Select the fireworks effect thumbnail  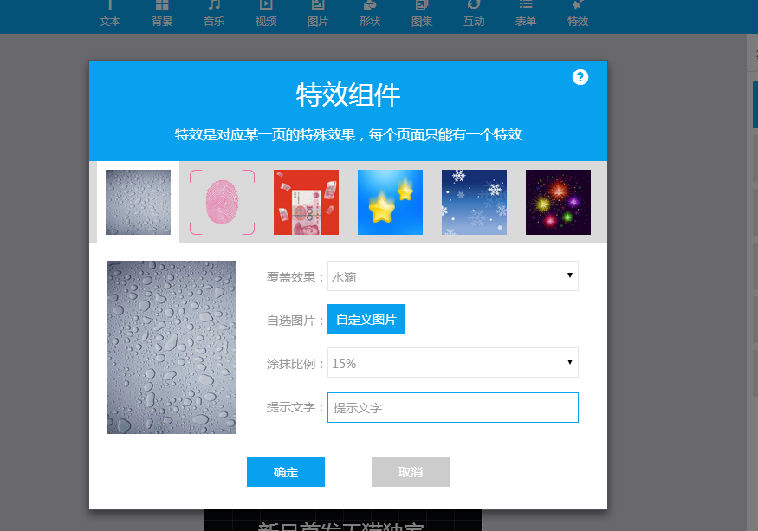(558, 202)
